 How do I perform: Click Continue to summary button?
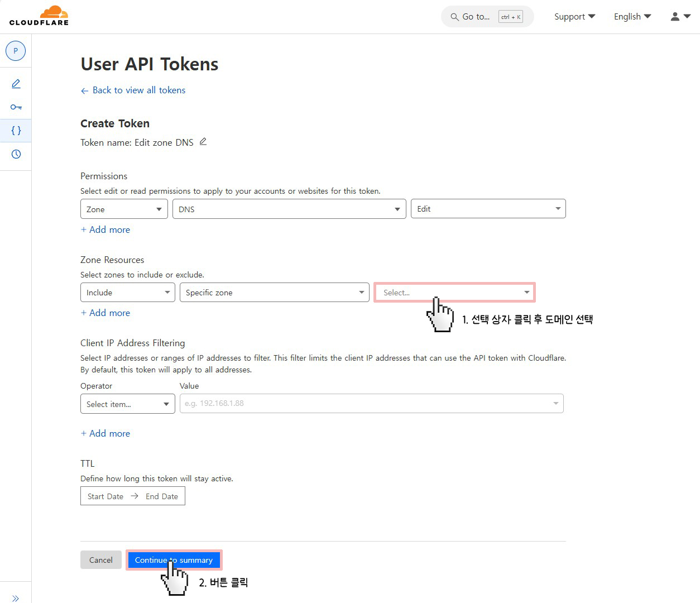click(174, 560)
